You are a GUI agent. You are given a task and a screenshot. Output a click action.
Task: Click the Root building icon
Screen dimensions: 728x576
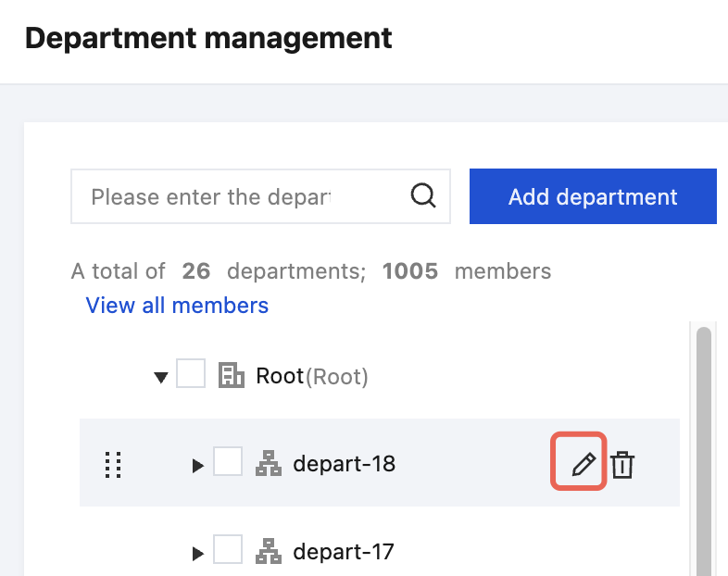pos(232,375)
